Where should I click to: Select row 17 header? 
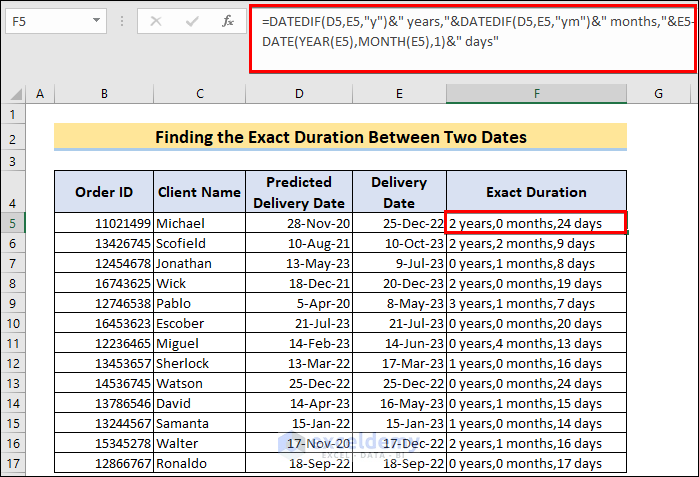[x=14, y=463]
